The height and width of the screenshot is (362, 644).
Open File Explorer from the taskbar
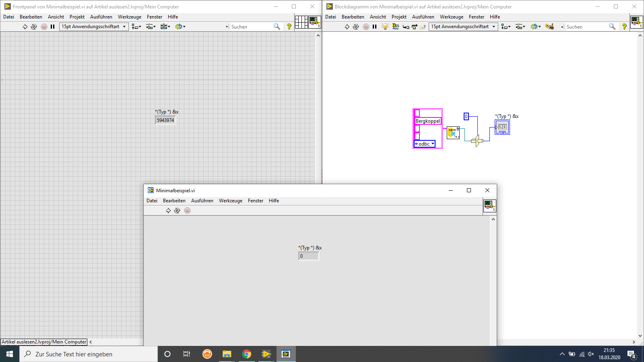[227, 354]
